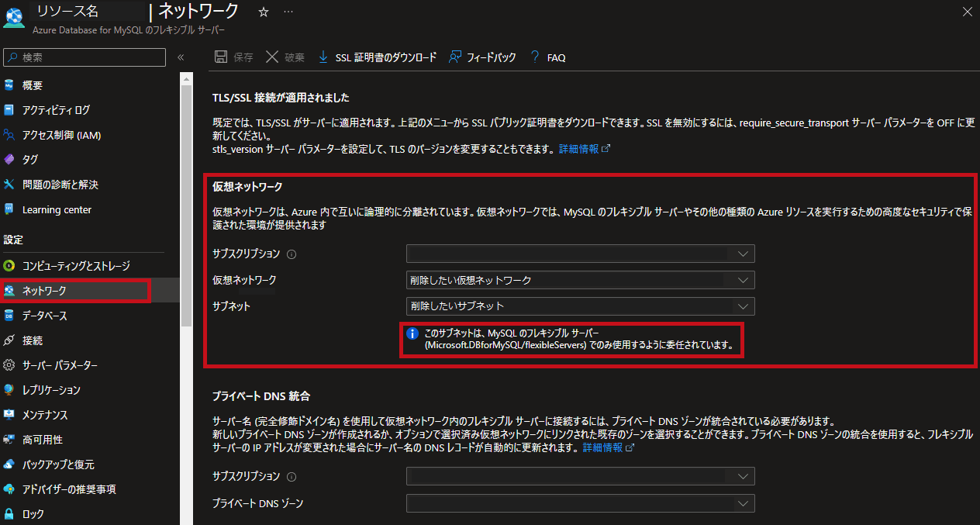This screenshot has height=525, width=980.
Task: Focus the 検索 sidebar search field
Action: [85, 57]
